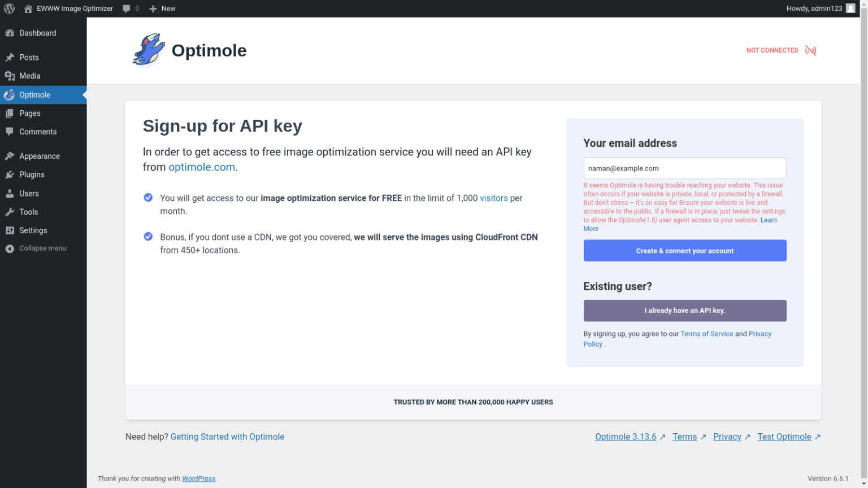The width and height of the screenshot is (868, 488).
Task: Click the email address input field
Action: click(x=684, y=168)
